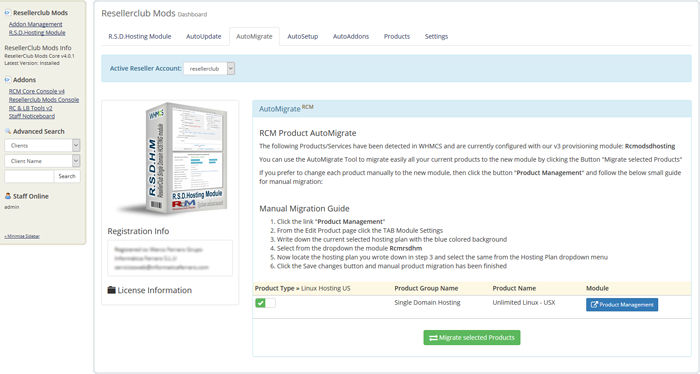Open the Staff Noticeboard link
Image resolution: width=700 pixels, height=374 pixels.
32,116
